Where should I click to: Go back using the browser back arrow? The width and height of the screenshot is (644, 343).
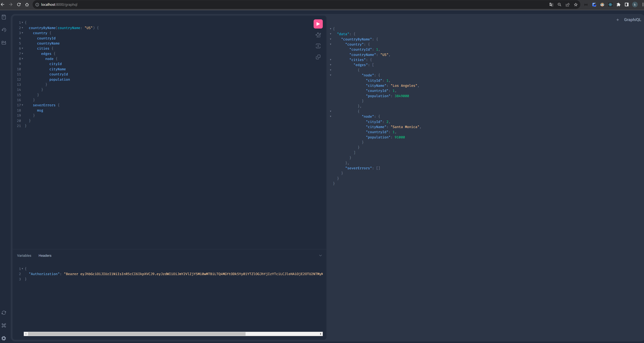coord(3,5)
